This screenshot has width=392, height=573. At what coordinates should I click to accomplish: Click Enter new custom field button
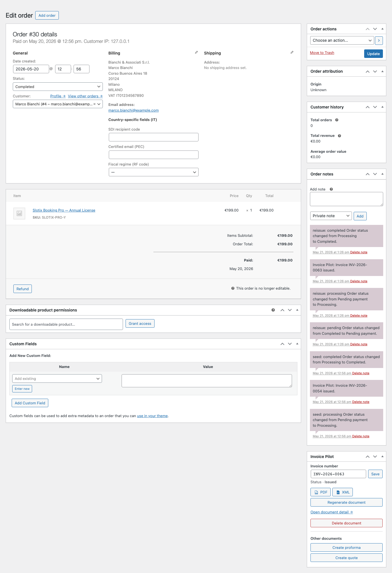pos(22,389)
